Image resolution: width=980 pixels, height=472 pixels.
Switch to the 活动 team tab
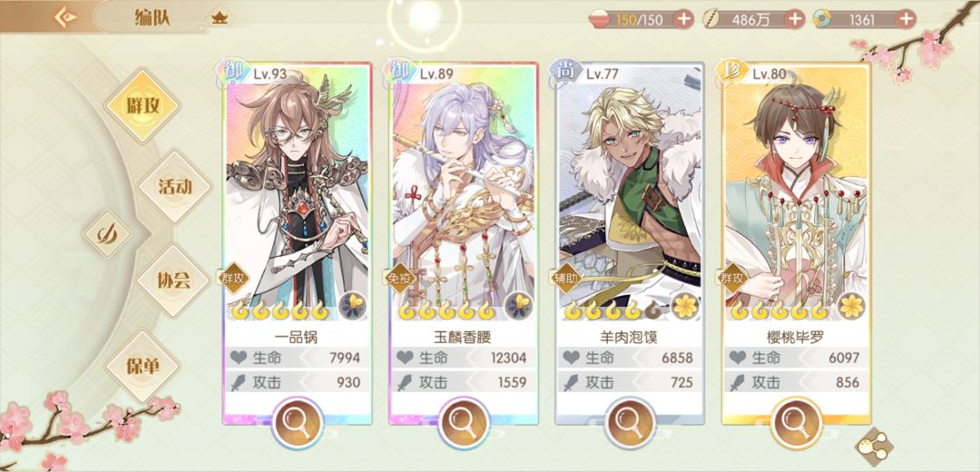tap(175, 186)
